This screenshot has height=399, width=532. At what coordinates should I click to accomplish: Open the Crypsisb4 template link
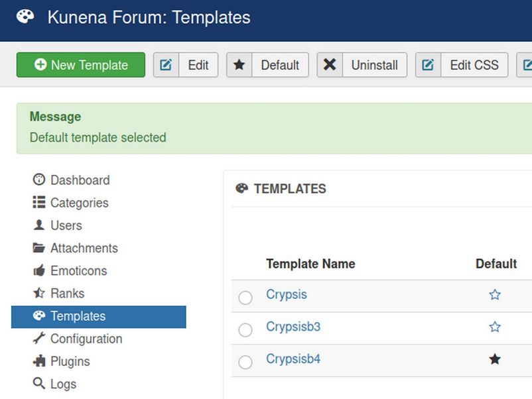[x=293, y=359]
